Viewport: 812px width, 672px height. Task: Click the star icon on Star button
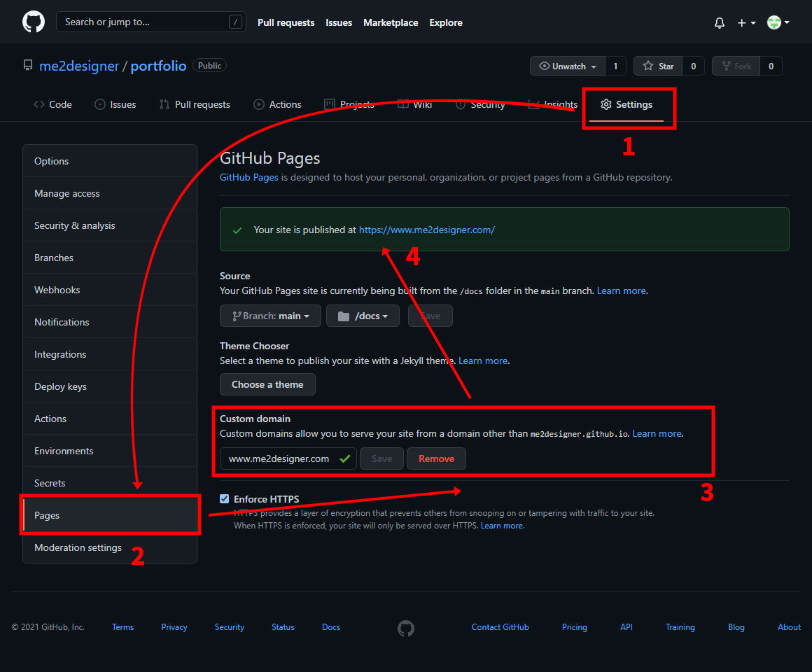[647, 66]
